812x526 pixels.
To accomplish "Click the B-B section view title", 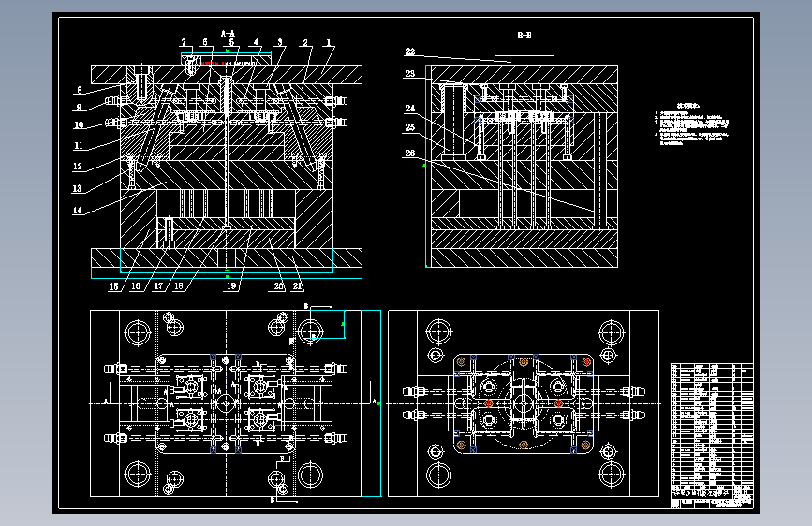I will [x=524, y=36].
